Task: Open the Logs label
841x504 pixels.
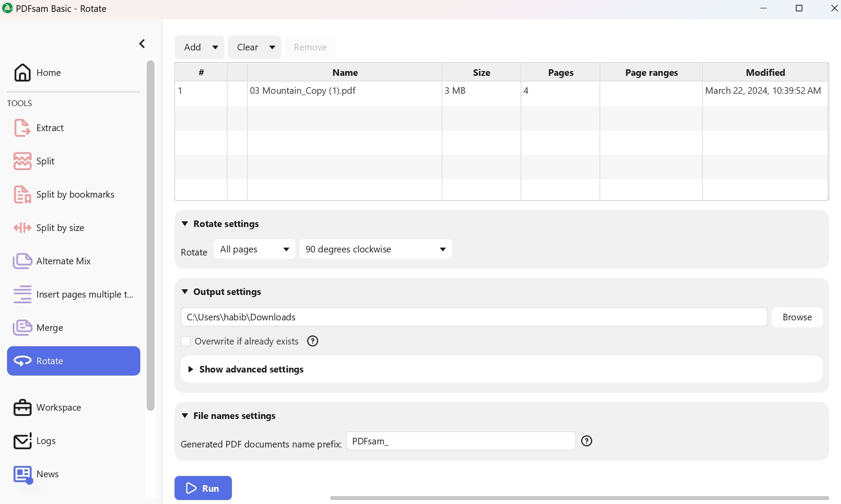Action: click(x=46, y=441)
